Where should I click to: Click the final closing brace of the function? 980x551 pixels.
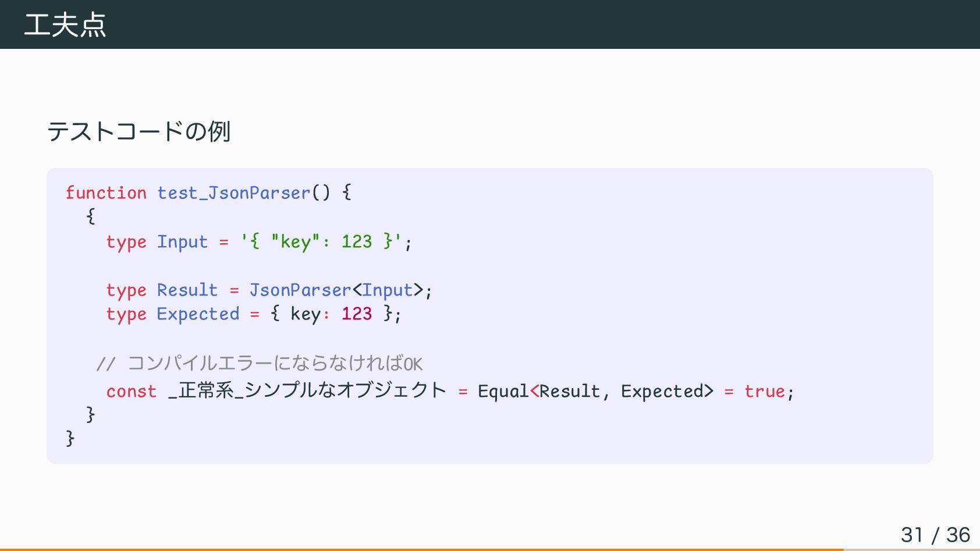click(x=70, y=438)
